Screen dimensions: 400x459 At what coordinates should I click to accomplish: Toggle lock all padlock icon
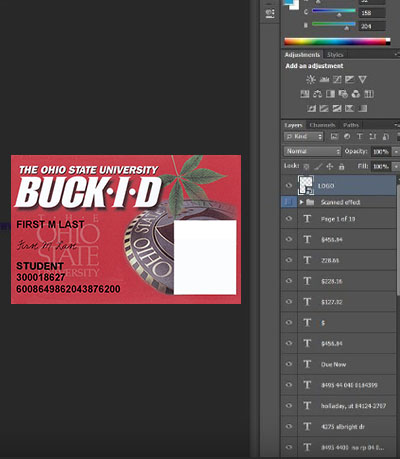point(341,166)
